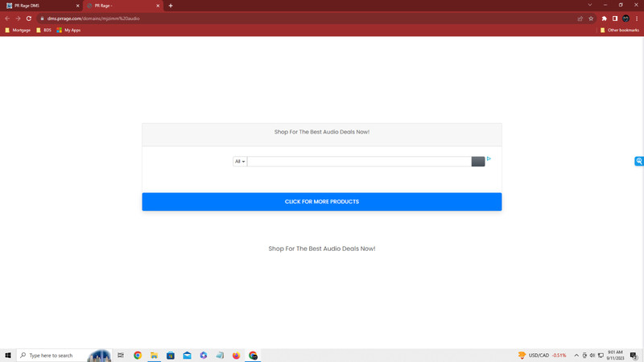Open the AdChoices triangle icon
This screenshot has width=644, height=362.
click(x=489, y=158)
